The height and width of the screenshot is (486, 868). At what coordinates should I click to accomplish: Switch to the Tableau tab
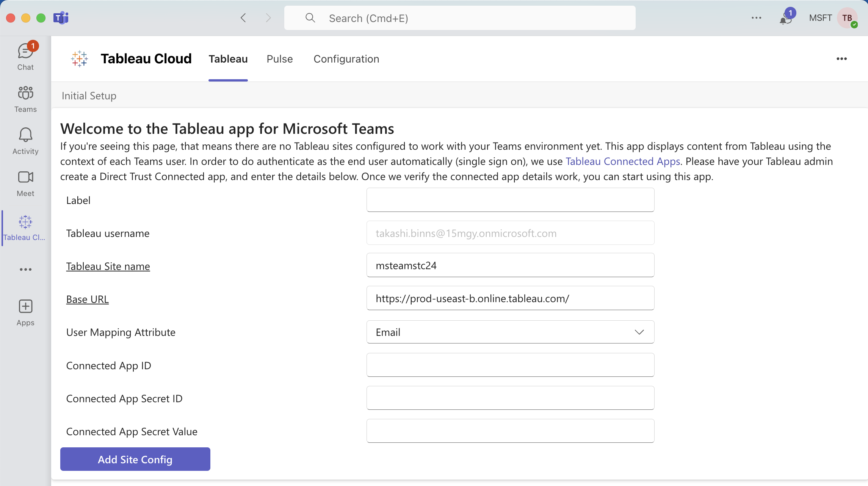(228, 59)
